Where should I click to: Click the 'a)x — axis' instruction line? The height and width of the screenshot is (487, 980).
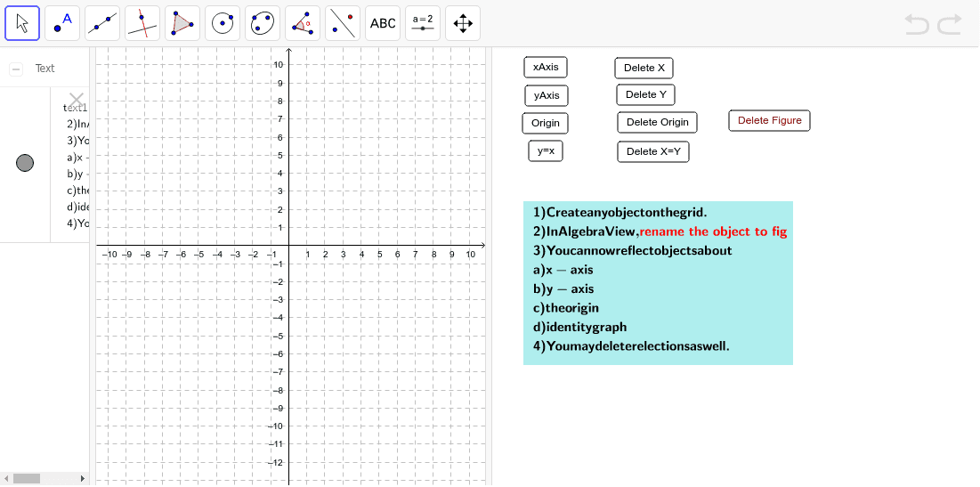[x=563, y=270]
